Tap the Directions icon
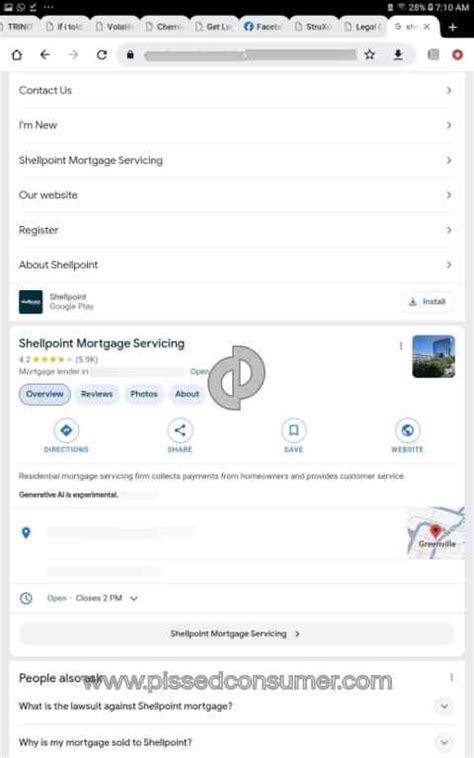 [66, 430]
